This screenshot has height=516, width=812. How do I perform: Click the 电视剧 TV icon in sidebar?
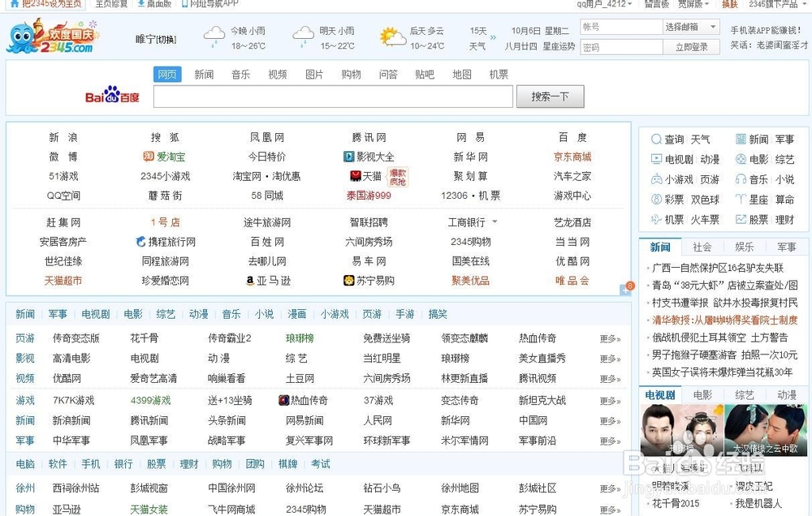click(x=656, y=159)
